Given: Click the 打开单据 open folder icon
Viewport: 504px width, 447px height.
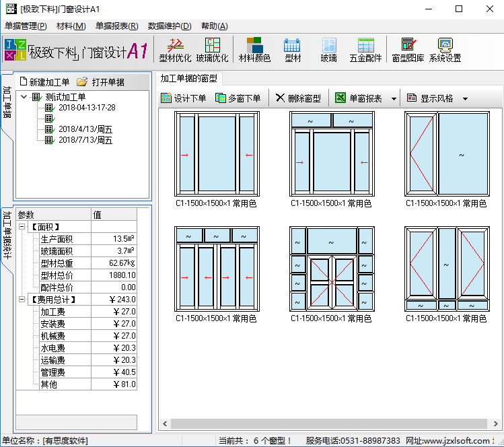Looking at the screenshot, I should 82,81.
